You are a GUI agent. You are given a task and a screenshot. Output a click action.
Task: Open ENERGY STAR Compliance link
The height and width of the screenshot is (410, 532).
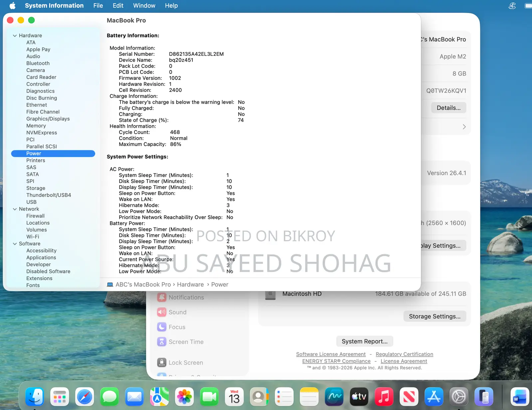[336, 361]
